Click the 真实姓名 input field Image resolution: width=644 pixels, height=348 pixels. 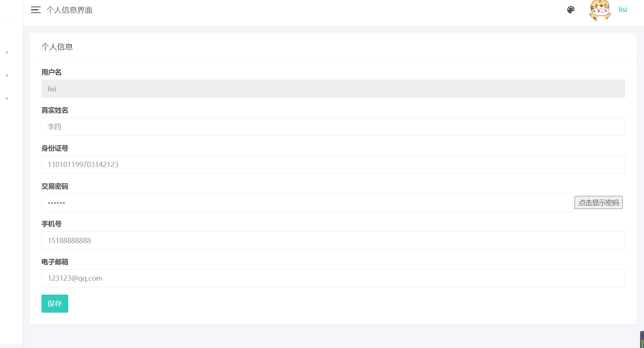[x=333, y=126]
